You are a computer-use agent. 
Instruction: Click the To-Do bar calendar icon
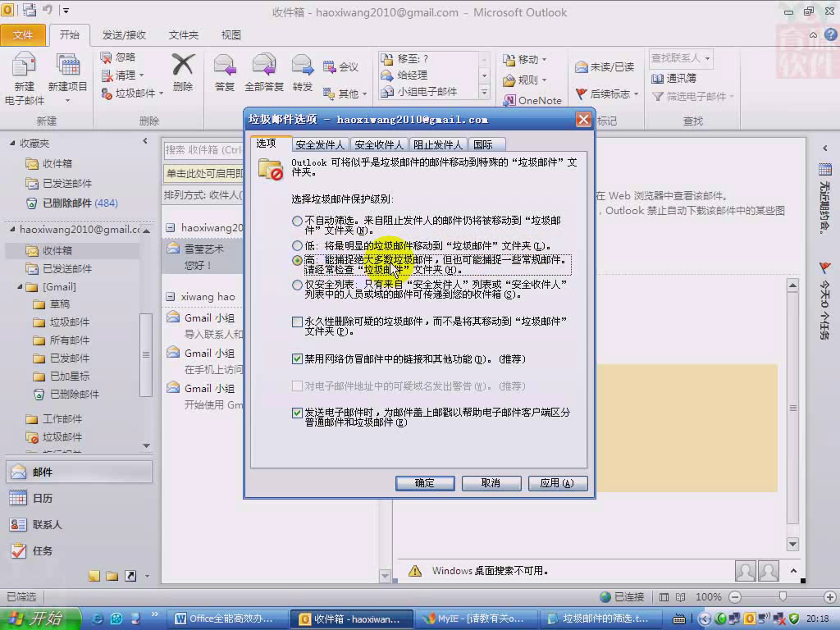tap(825, 170)
